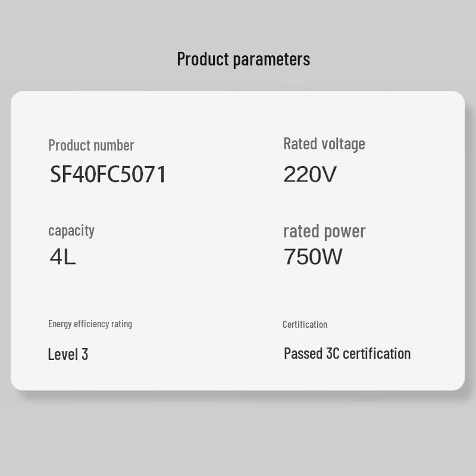Click the word "rated" above 750W

tap(300, 231)
